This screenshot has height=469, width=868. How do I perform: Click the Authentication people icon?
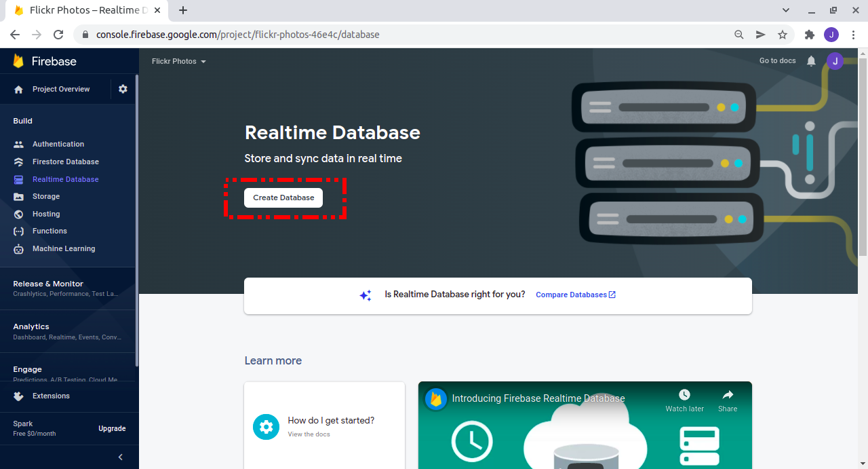click(x=19, y=144)
